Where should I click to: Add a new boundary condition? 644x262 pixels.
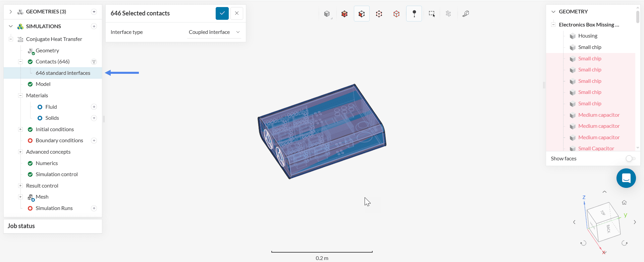(x=94, y=141)
